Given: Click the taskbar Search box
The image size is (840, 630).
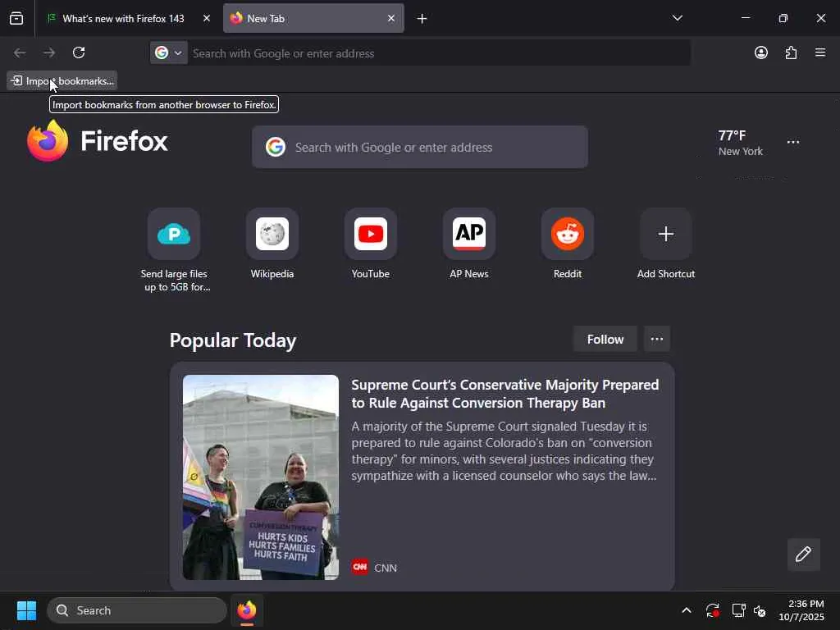Looking at the screenshot, I should pos(137,610).
